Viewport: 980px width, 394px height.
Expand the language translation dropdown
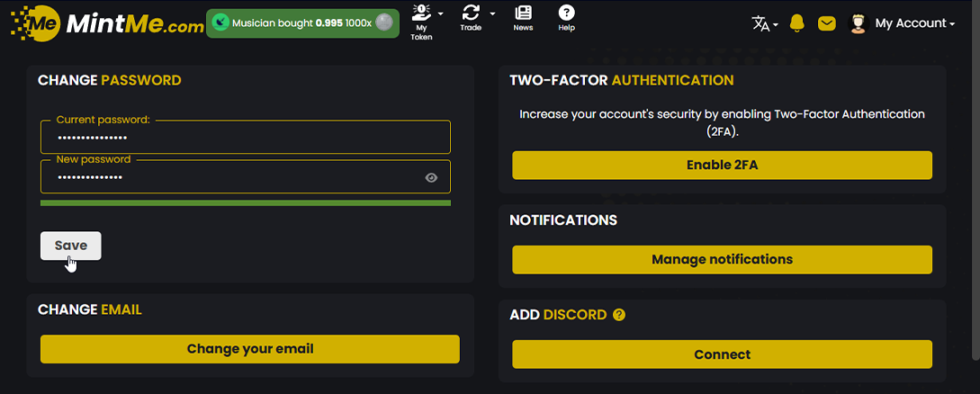(x=764, y=23)
